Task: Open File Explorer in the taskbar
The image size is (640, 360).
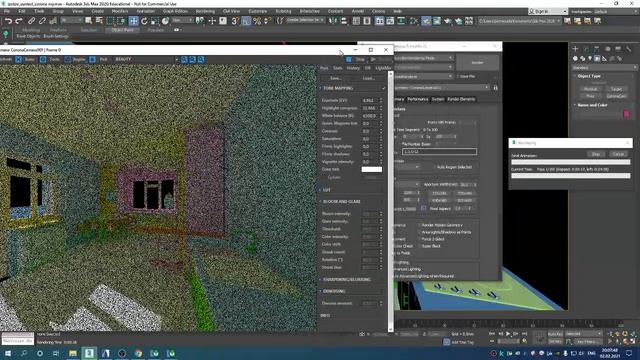Action: coord(73,353)
